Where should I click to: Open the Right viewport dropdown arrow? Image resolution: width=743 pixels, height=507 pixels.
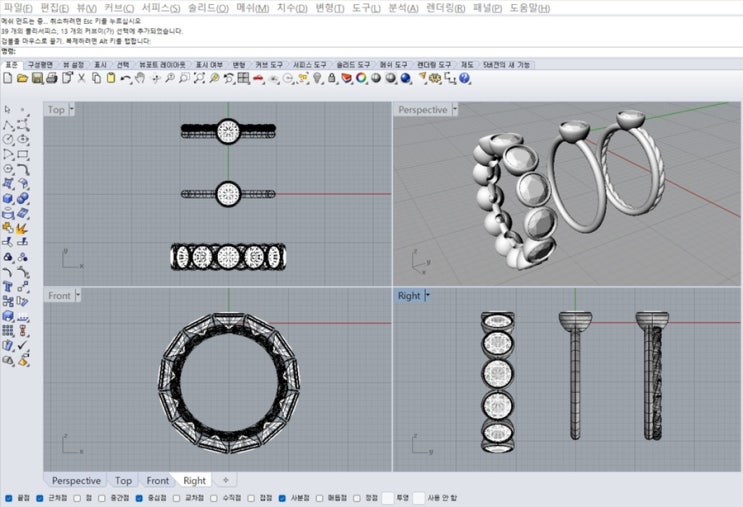[x=427, y=295]
